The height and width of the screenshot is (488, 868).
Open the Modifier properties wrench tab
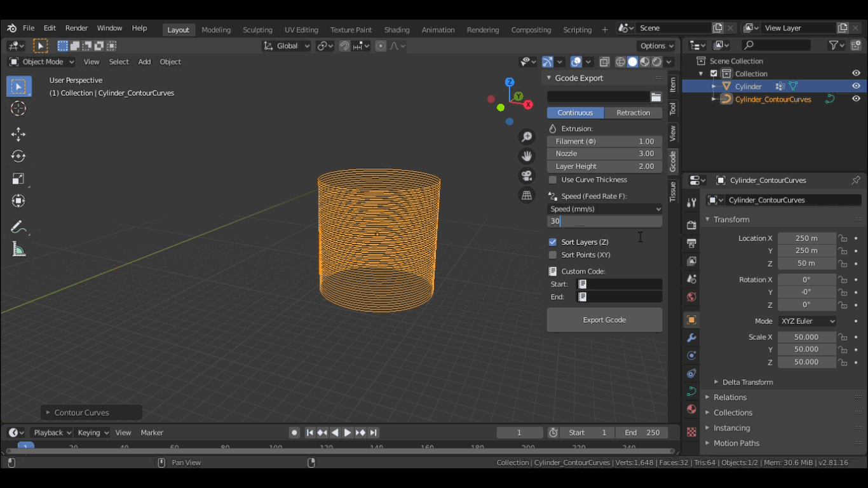(691, 337)
